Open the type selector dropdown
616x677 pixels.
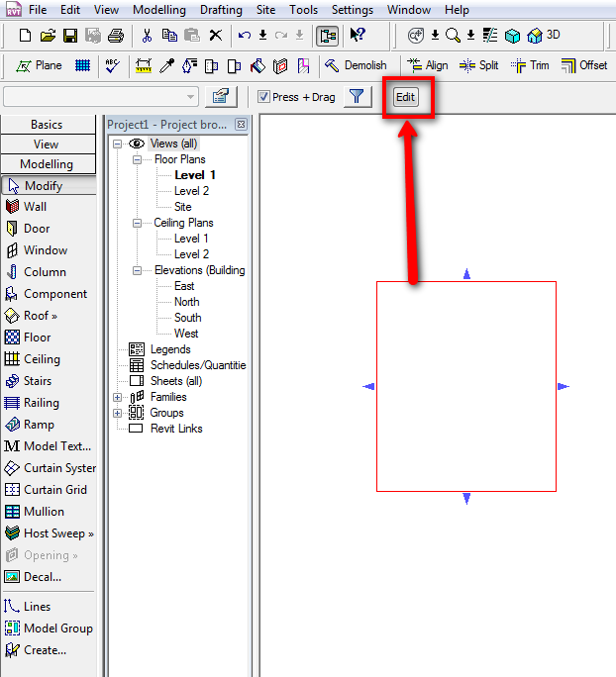[x=191, y=97]
